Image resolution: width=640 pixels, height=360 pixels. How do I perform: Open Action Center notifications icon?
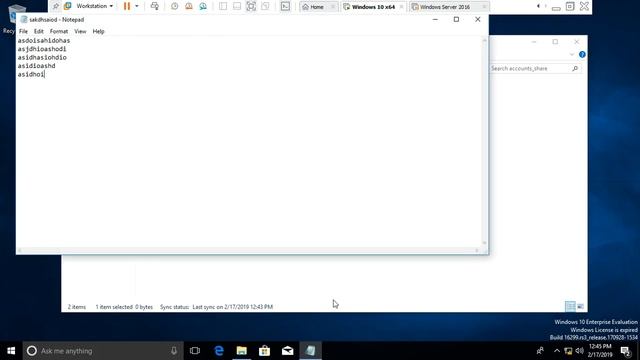[x=626, y=351]
